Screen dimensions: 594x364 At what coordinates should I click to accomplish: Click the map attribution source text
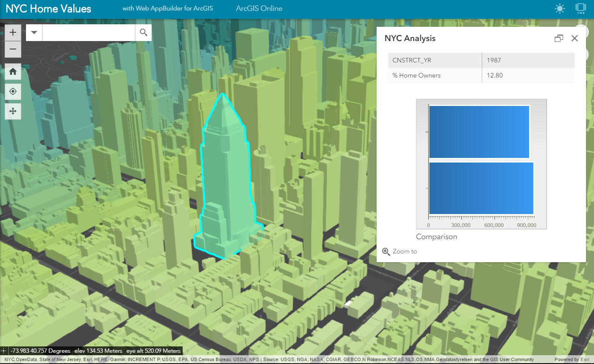[269, 359]
